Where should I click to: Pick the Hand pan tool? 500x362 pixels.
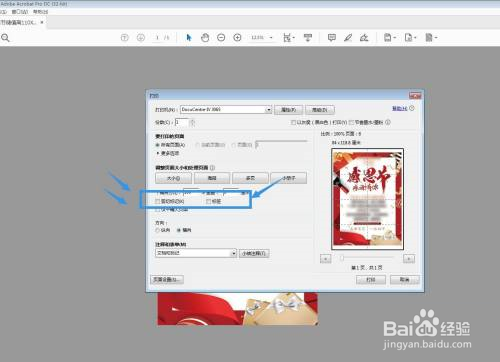pos(205,38)
